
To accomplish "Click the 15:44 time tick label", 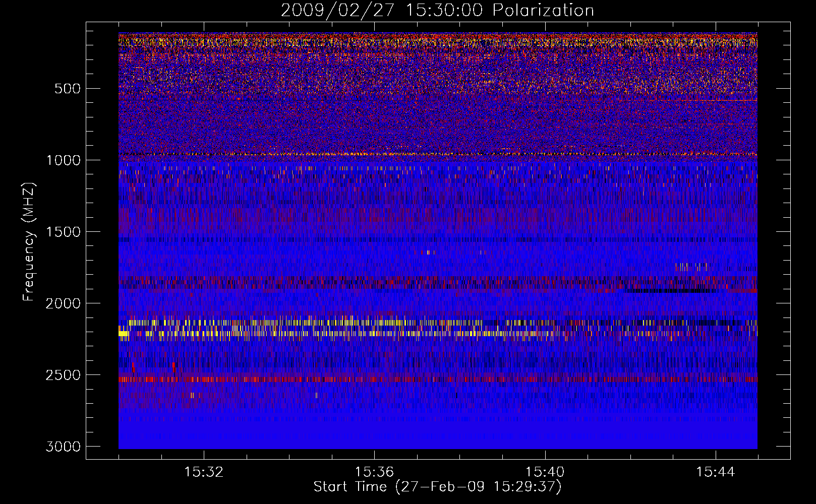I will tap(715, 472).
